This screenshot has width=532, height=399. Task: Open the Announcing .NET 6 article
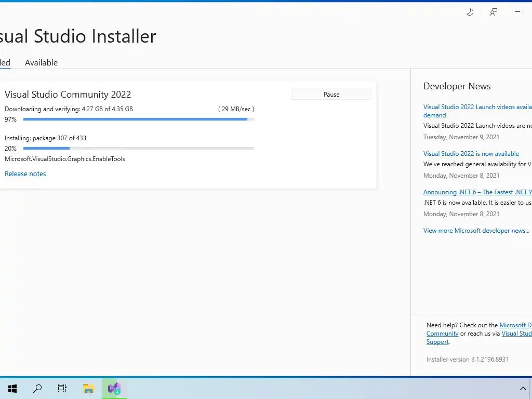click(477, 192)
